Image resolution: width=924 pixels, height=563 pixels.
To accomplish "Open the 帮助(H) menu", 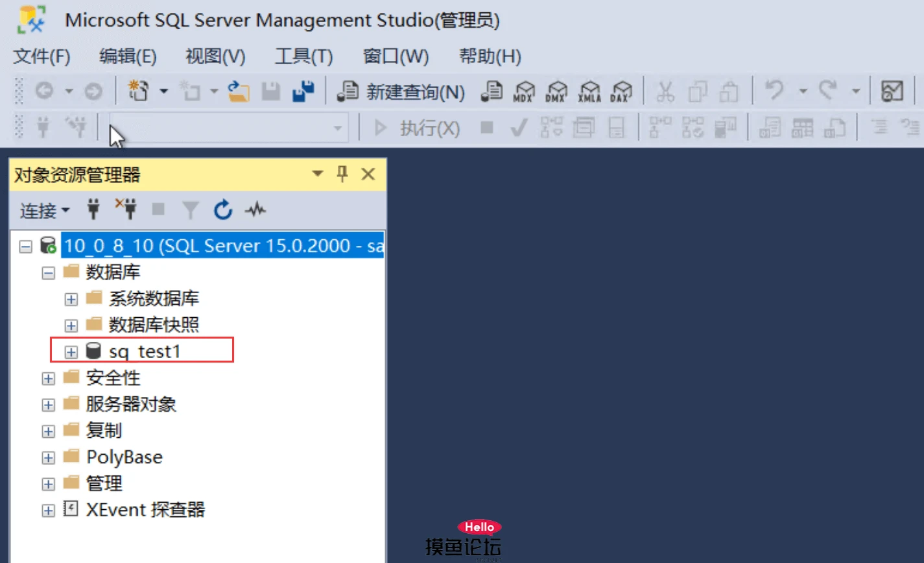I will click(490, 56).
